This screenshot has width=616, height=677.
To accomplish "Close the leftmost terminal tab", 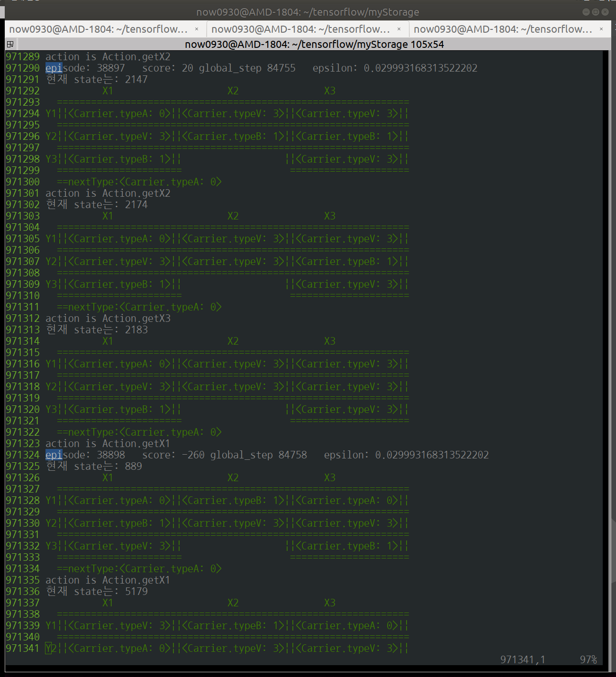I will pos(197,29).
